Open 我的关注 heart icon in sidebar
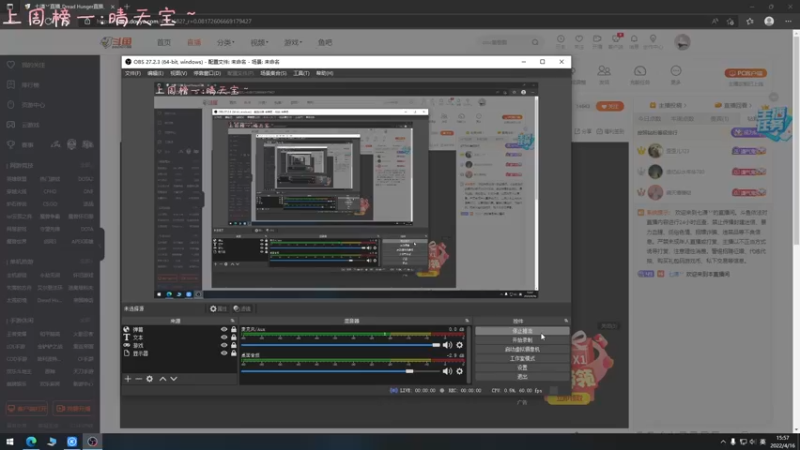Image resolution: width=800 pixels, height=450 pixels. click(x=11, y=65)
